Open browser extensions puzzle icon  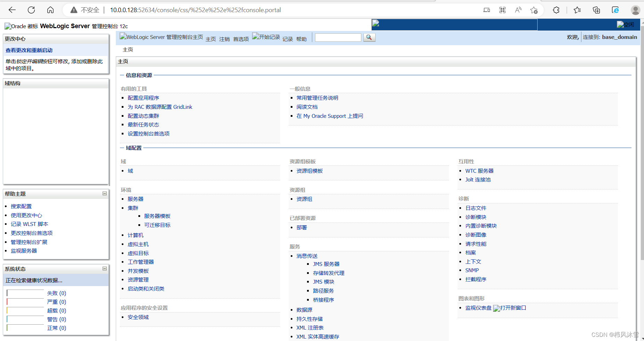[x=556, y=10]
